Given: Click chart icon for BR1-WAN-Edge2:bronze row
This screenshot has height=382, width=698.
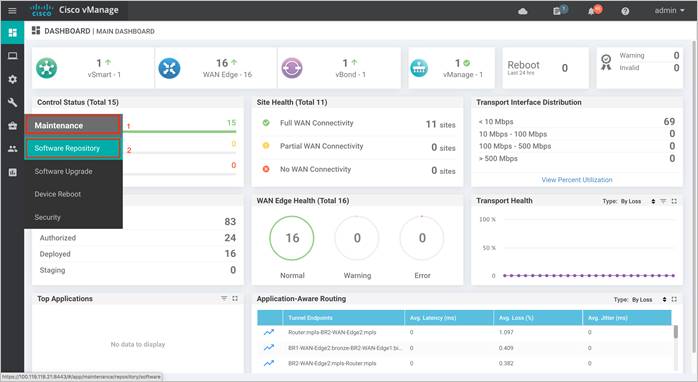Looking at the screenshot, I should [269, 348].
